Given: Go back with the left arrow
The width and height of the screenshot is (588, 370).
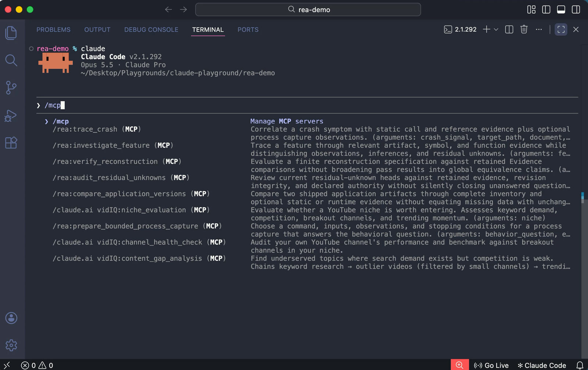Looking at the screenshot, I should coord(168,10).
